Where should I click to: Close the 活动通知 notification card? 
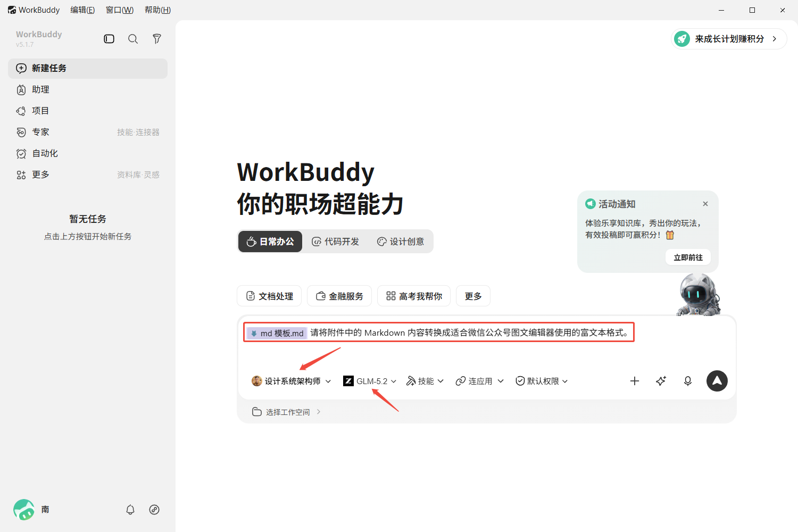click(705, 204)
